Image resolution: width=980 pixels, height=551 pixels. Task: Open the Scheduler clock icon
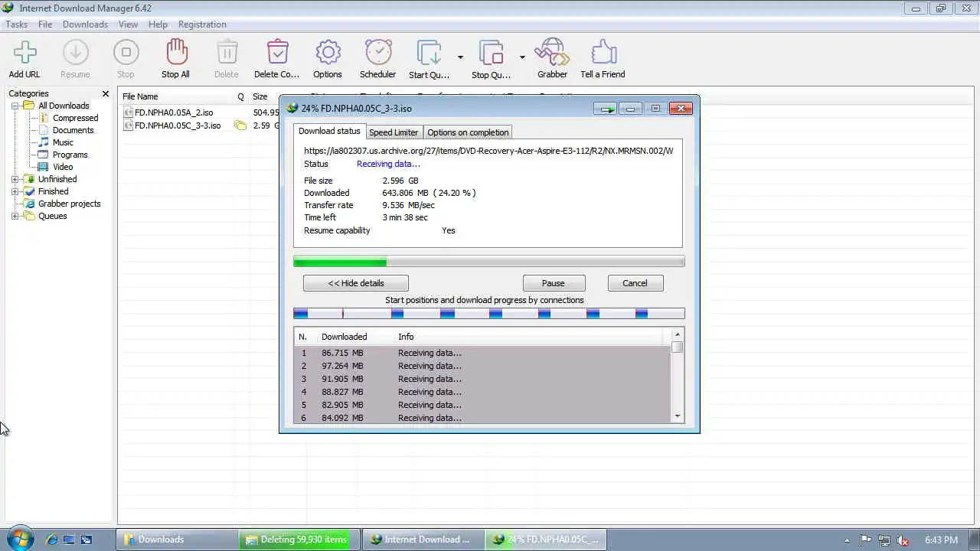[378, 59]
